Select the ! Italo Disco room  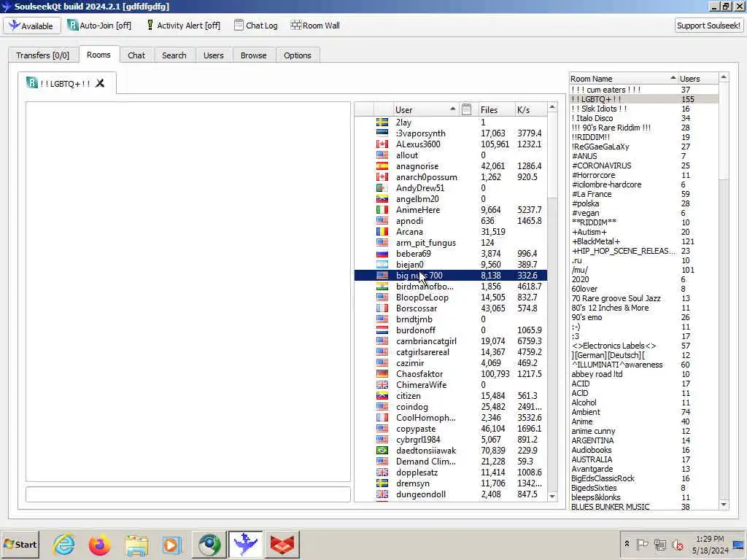pyautogui.click(x=643, y=118)
